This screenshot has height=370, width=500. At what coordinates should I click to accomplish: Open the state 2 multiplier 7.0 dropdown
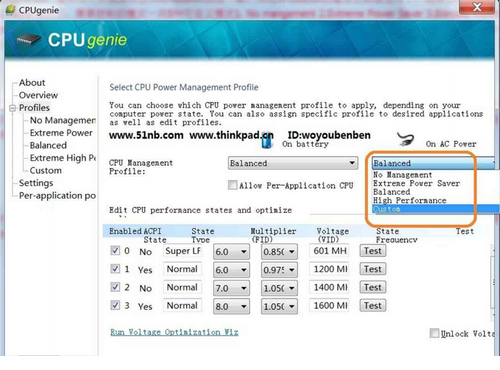231,288
